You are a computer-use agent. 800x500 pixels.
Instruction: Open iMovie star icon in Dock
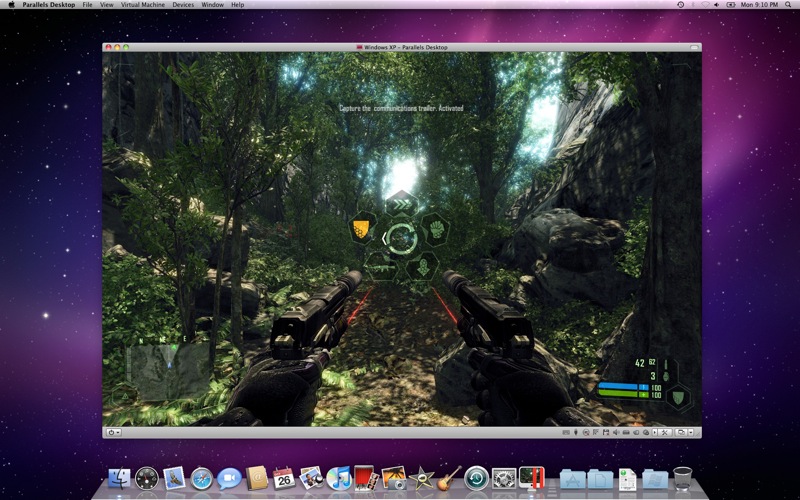[x=421, y=479]
